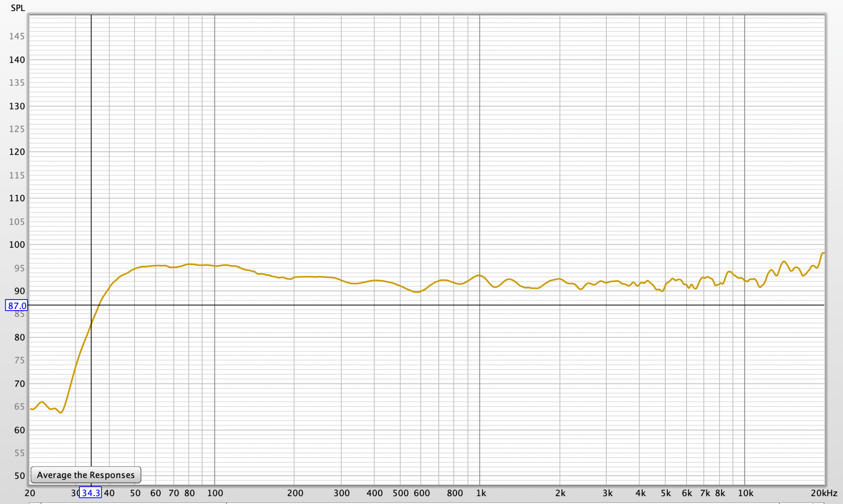Image resolution: width=843 pixels, height=504 pixels.
Task: Click the 55 label on SPL axis
Action: 19,453
